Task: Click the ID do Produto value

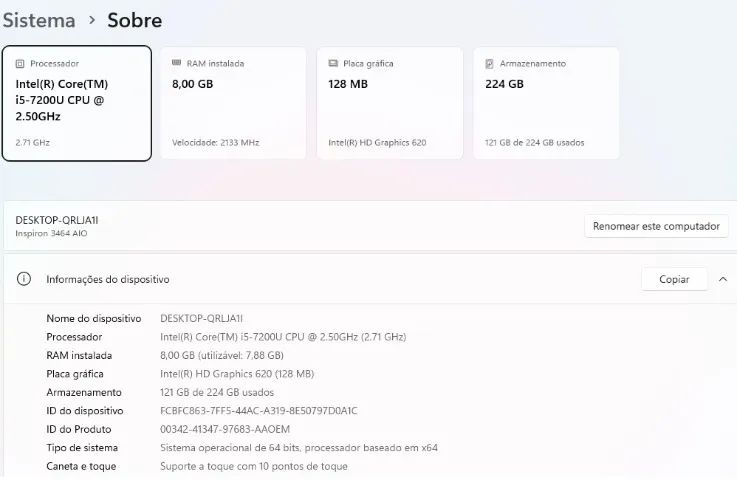Action: pyautogui.click(x=225, y=429)
